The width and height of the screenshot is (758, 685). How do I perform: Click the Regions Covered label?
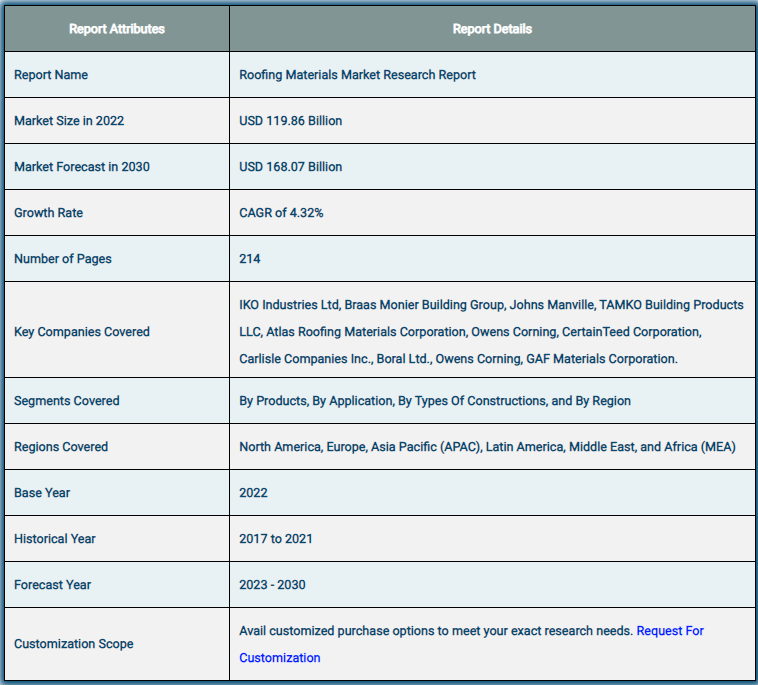pyautogui.click(x=61, y=447)
